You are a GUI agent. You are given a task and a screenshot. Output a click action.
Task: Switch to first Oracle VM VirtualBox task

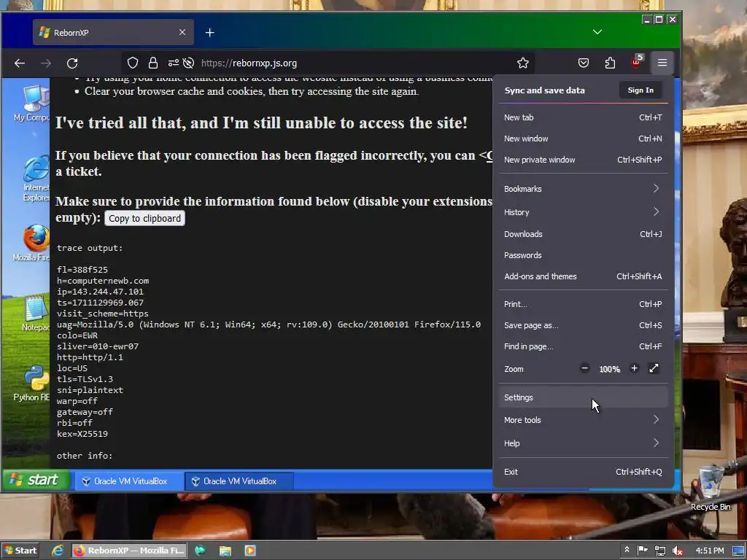click(129, 481)
